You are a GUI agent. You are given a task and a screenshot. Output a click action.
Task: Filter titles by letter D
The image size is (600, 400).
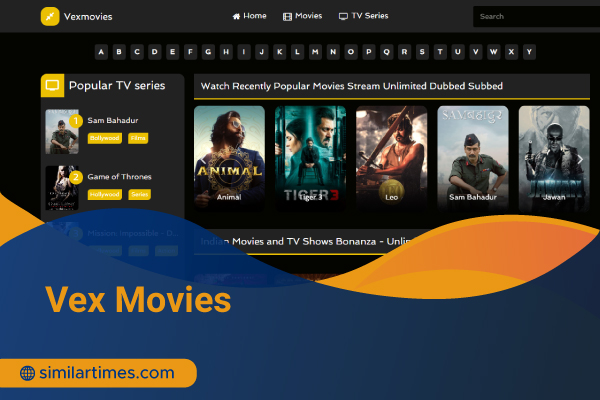point(155,52)
